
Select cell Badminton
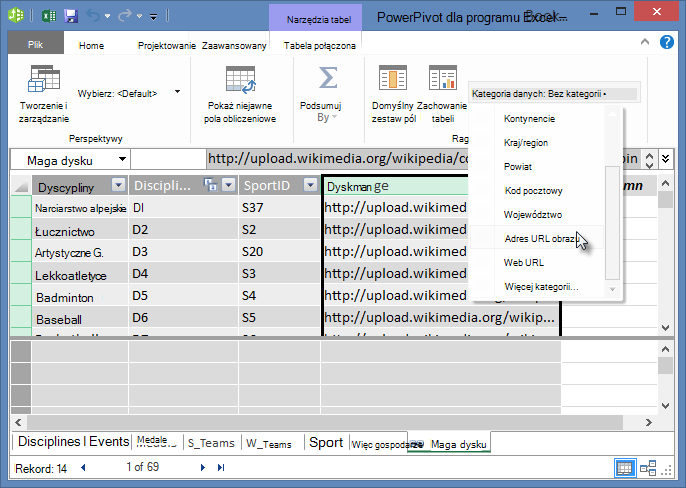tap(80, 297)
